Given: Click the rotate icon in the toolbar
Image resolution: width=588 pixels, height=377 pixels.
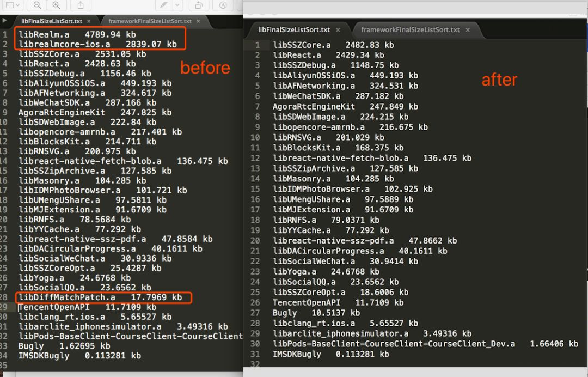Looking at the screenshot, I should 199,5.
